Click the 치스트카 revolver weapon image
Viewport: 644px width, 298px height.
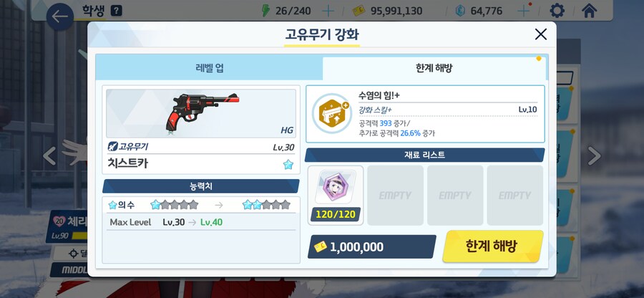tap(201, 113)
